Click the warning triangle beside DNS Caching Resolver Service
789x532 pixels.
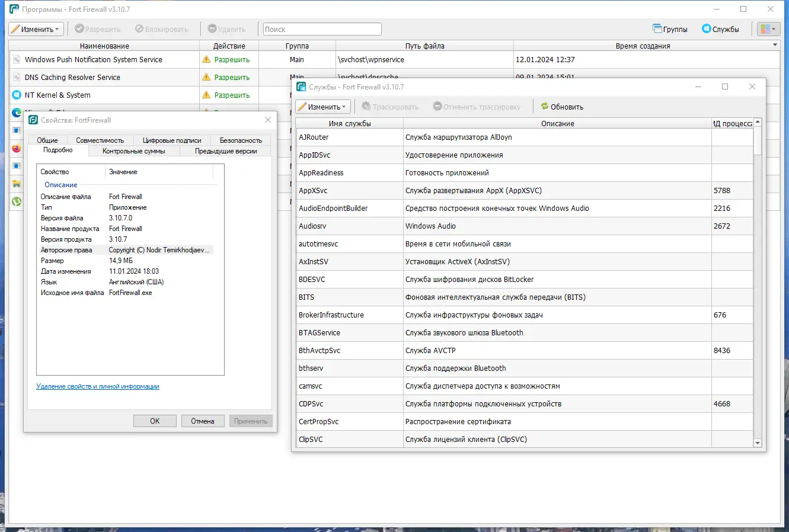coord(206,77)
